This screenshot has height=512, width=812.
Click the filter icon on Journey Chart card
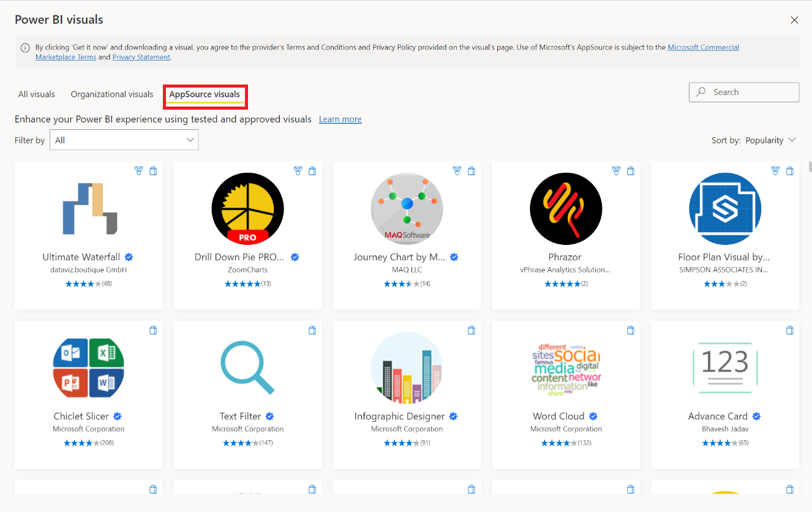[457, 171]
